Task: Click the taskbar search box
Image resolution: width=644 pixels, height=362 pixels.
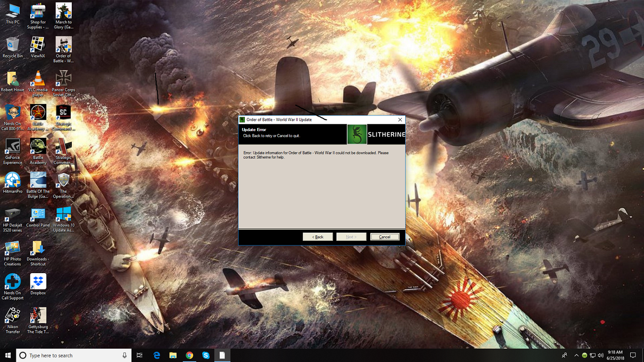Action: tap(74, 355)
